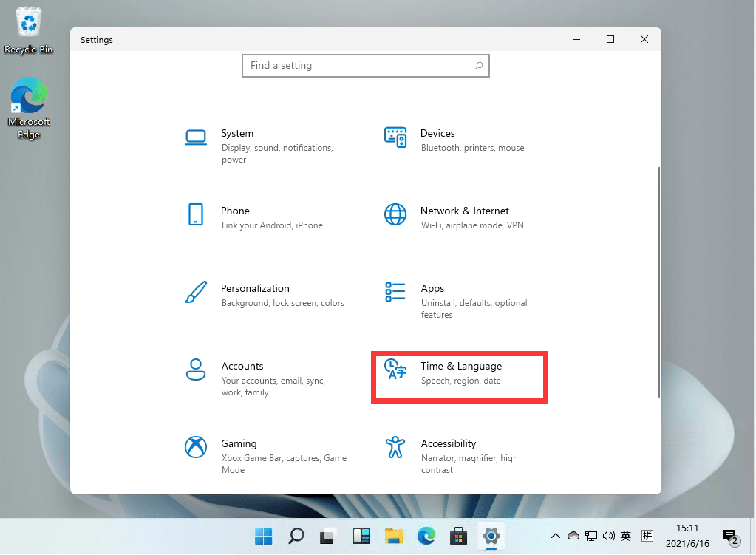Viewport: 756px width, 555px height.
Task: Open the Start menu
Action: pyautogui.click(x=263, y=536)
